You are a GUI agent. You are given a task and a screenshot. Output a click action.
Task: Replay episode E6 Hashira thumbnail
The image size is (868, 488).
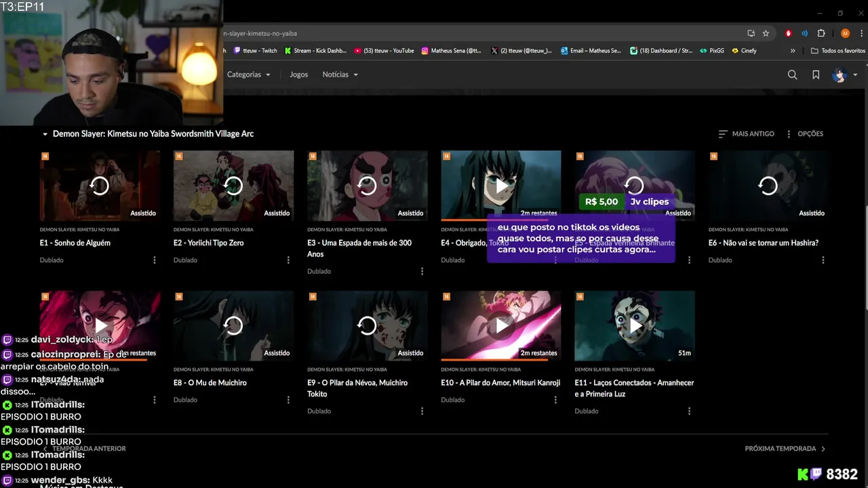(x=768, y=185)
